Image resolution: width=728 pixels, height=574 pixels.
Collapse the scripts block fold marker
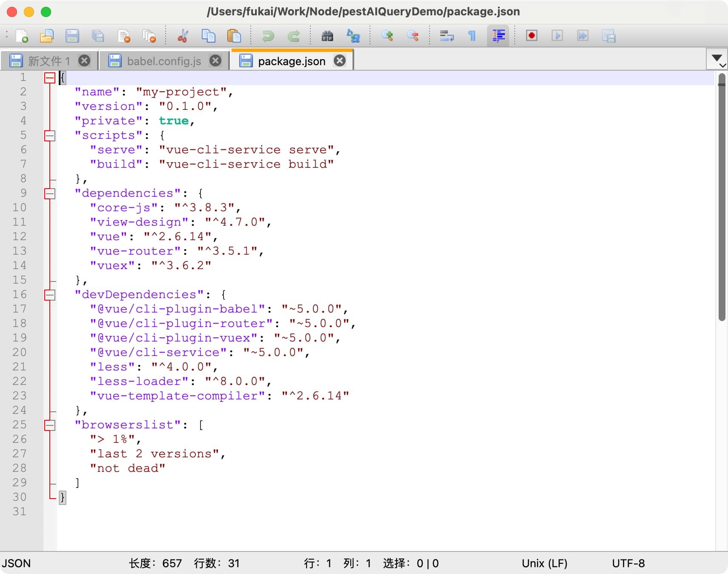(50, 135)
